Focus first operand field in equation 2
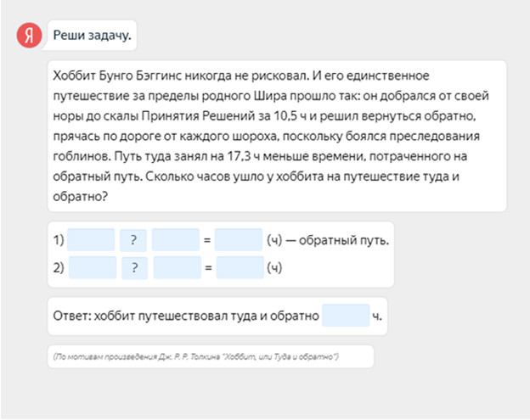The width and height of the screenshot is (530, 420). point(93,268)
